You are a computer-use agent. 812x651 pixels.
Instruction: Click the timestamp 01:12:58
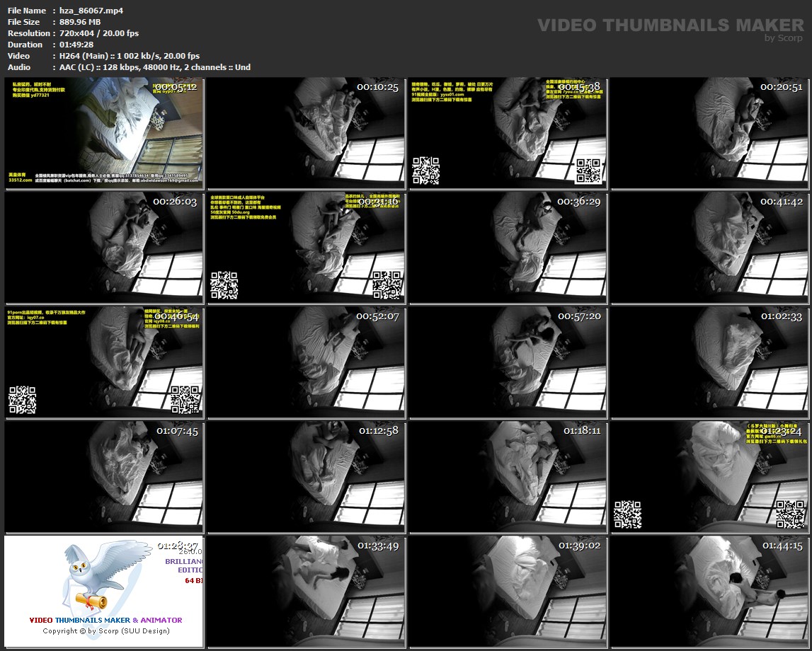tap(378, 430)
